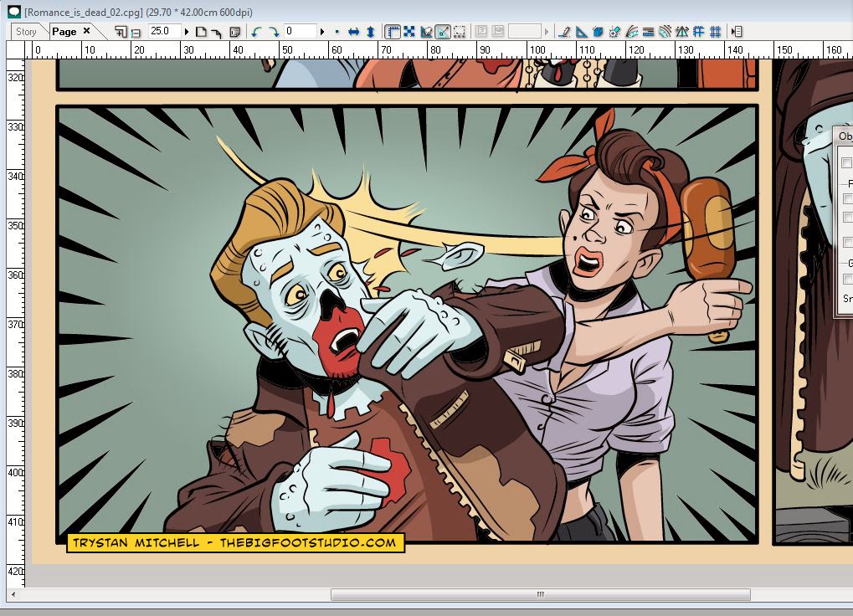Click the blue 3D cube object icon

click(x=598, y=32)
